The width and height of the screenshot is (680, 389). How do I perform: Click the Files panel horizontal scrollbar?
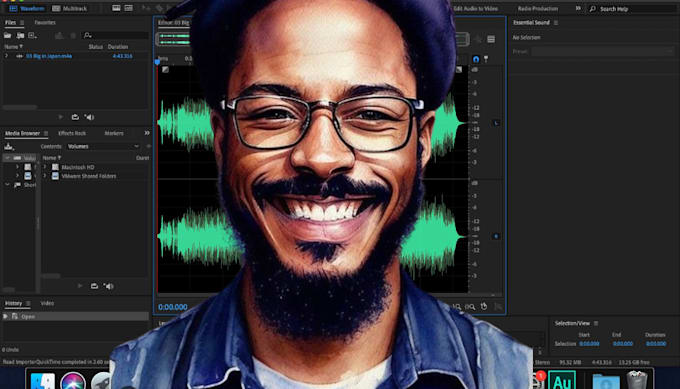[x=20, y=107]
